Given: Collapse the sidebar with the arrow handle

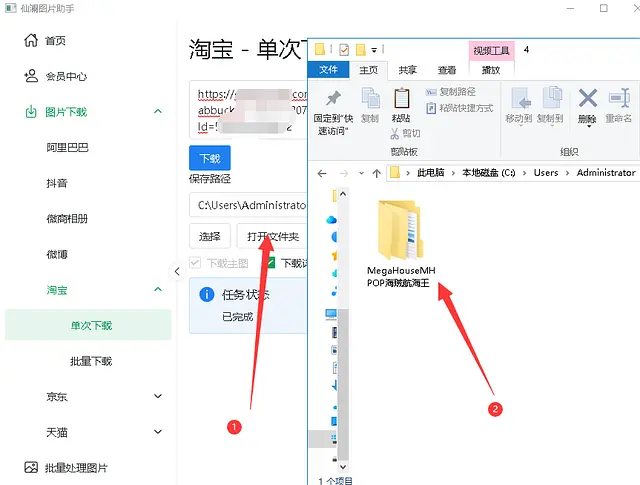Looking at the screenshot, I should (177, 271).
